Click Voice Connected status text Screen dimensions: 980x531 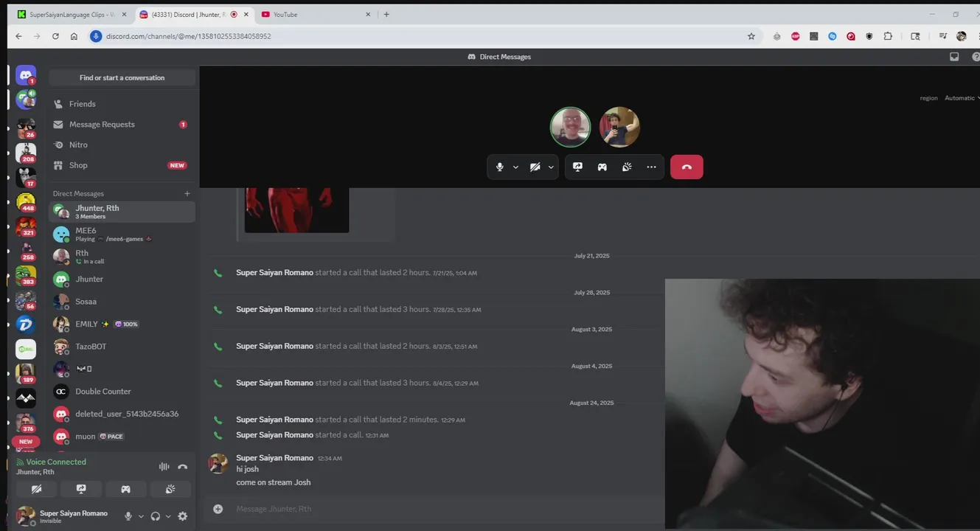coord(56,462)
